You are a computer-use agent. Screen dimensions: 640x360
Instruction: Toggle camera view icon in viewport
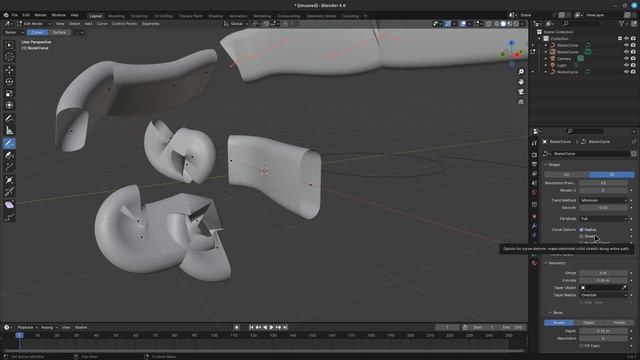pos(521,92)
